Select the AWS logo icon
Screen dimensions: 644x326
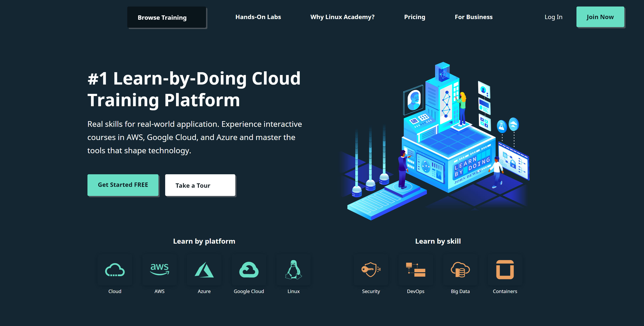[160, 270]
